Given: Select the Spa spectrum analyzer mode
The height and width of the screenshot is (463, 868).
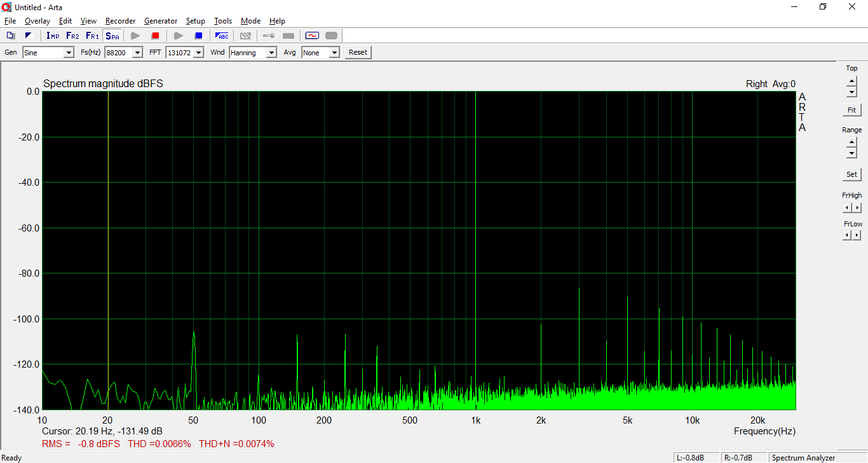Looking at the screenshot, I should [112, 36].
